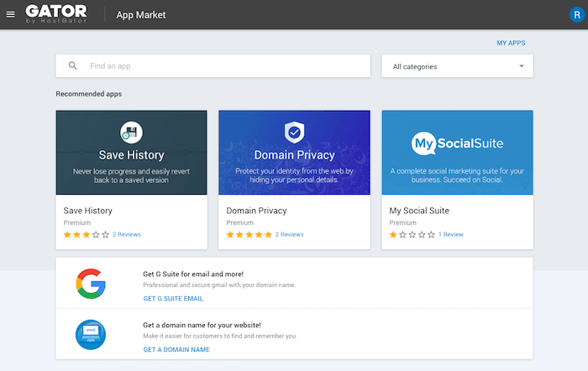Screen dimensions: 588x371
Task: Click Premium label under My Social Suite
Action: (402, 222)
